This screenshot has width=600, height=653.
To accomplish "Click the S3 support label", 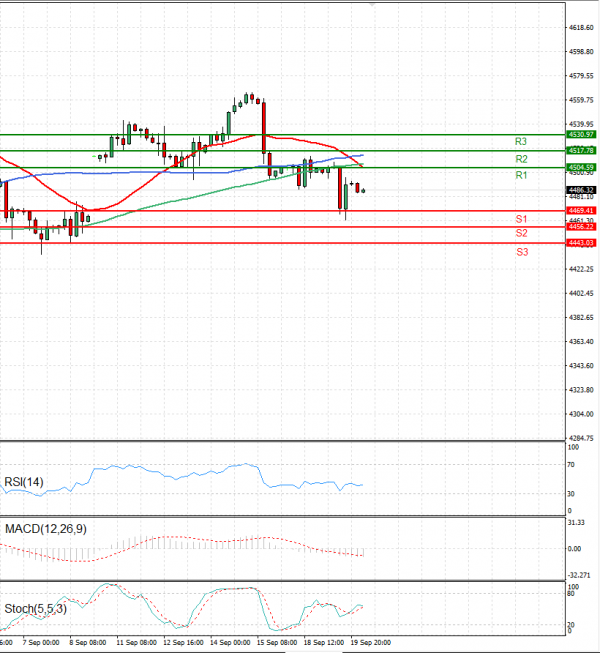I will tap(521, 252).
